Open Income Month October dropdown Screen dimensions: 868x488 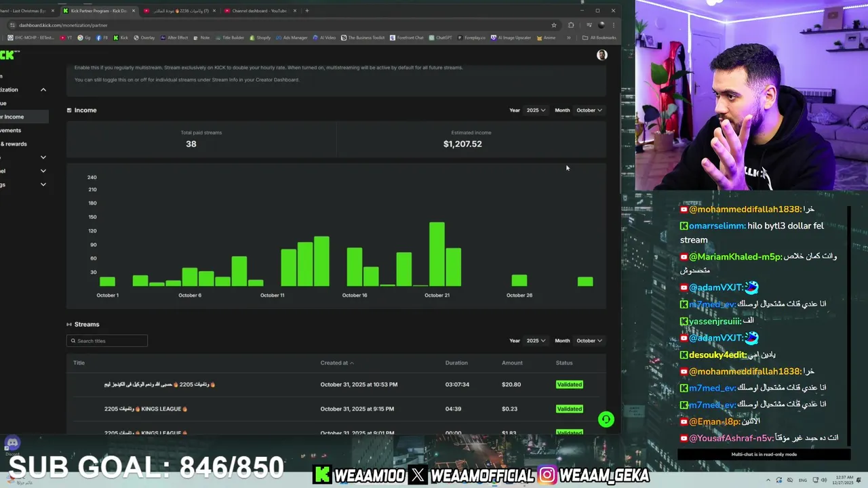[x=589, y=110]
